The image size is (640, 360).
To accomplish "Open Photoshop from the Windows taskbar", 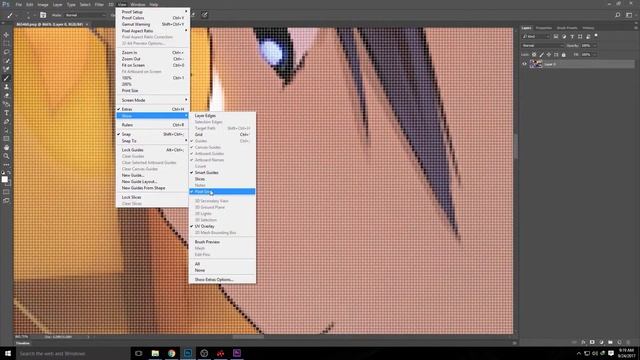I will [x=188, y=353].
